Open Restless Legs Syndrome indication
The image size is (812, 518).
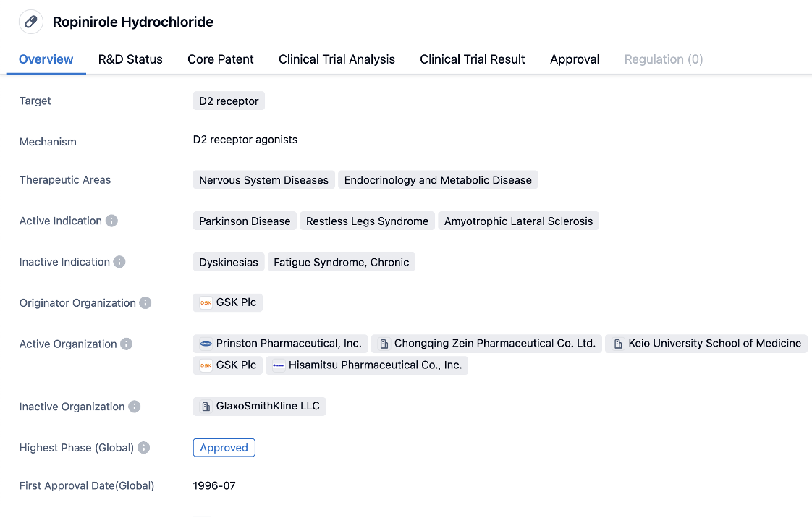(x=367, y=221)
